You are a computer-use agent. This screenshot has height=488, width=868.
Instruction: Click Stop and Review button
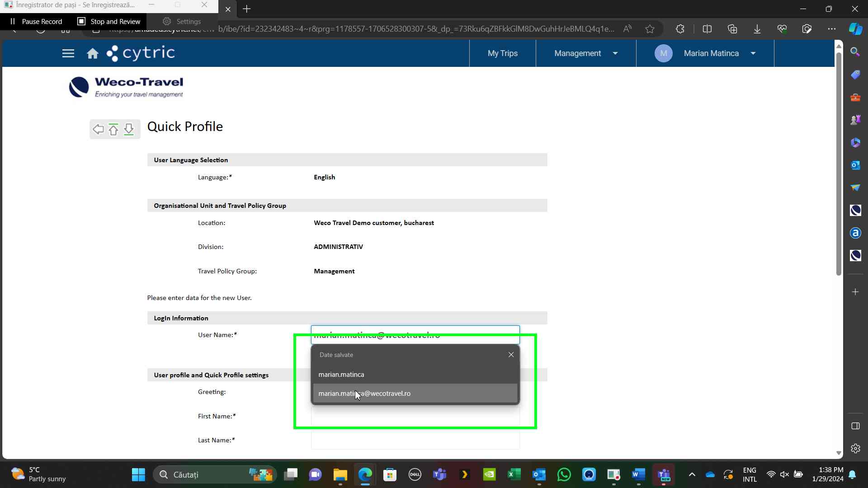coord(109,21)
